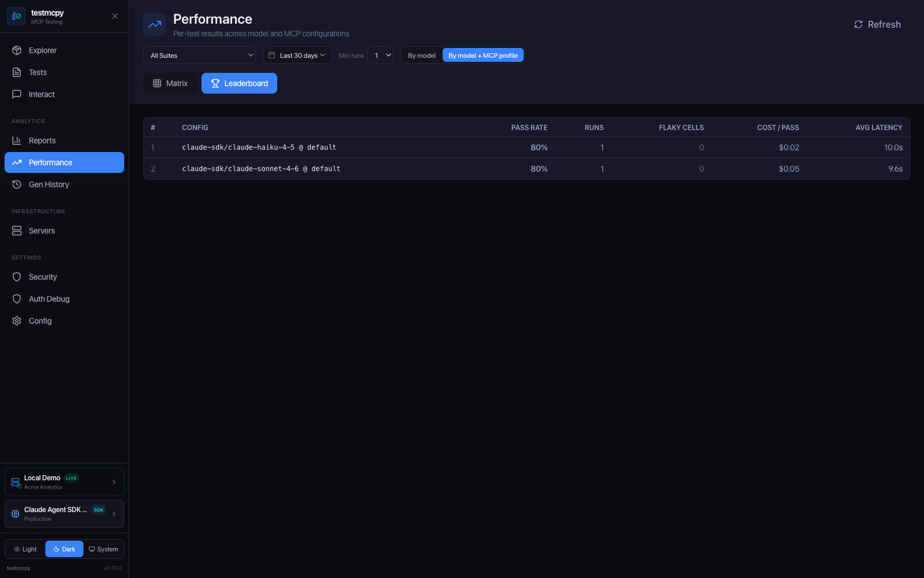Open the All Suites dropdown
The height and width of the screenshot is (578, 924).
click(199, 55)
